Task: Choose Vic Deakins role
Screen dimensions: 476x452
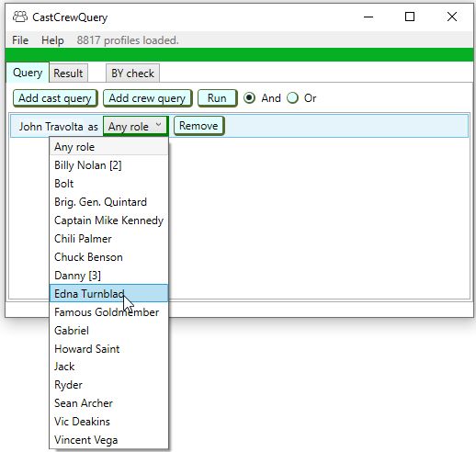Action: [108, 422]
